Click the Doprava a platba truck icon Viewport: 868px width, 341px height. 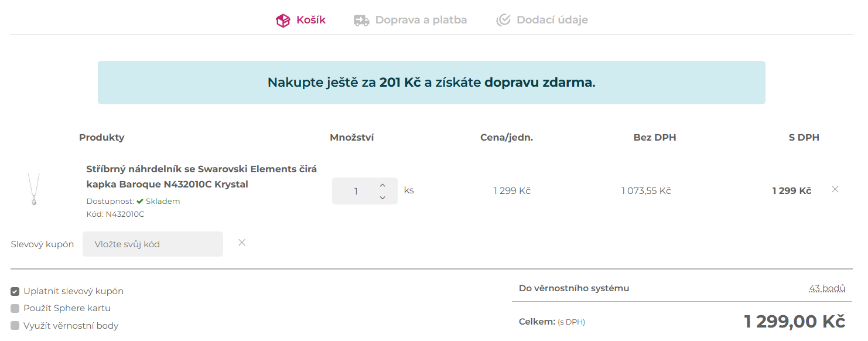361,19
